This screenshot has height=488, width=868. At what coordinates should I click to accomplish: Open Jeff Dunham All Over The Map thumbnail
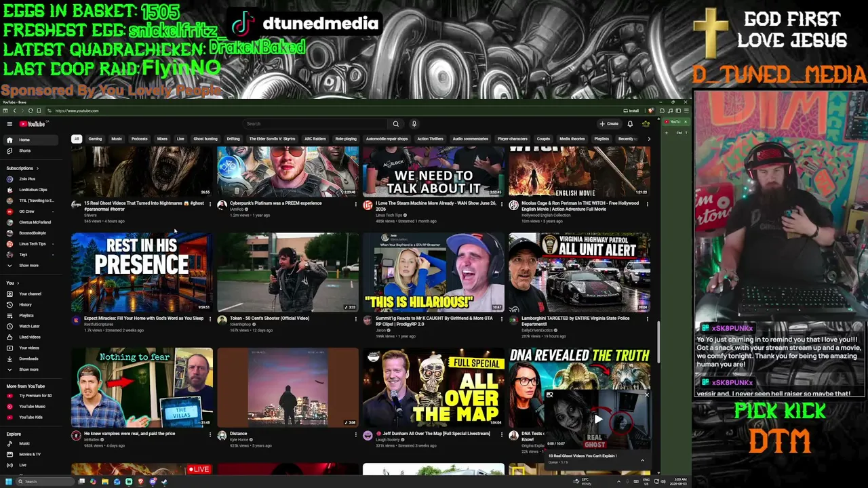click(x=433, y=388)
